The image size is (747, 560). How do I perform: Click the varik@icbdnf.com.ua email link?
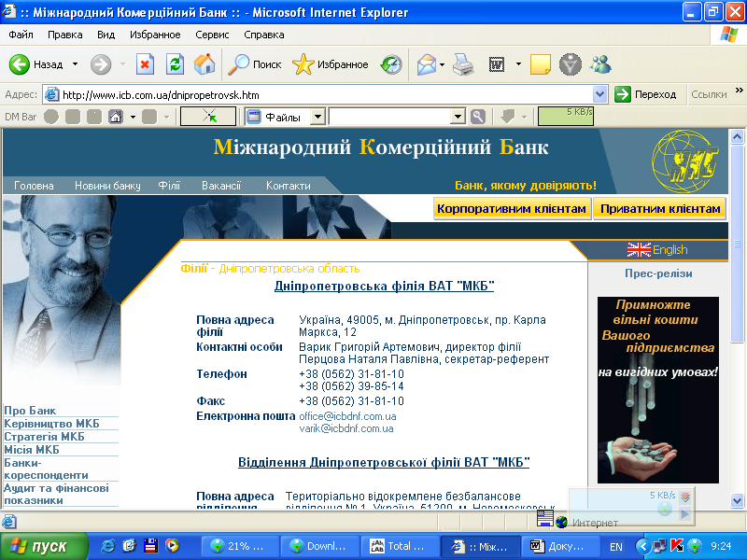pos(346,428)
